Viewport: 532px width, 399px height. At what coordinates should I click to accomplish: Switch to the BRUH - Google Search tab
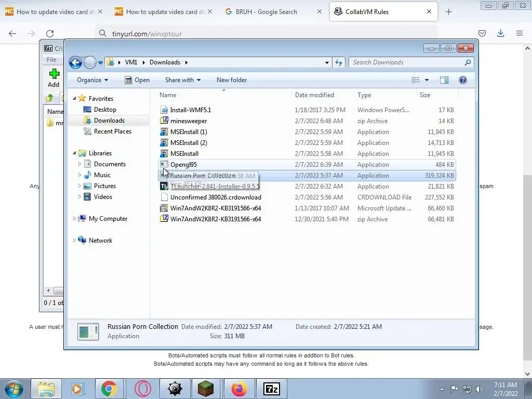(273, 12)
